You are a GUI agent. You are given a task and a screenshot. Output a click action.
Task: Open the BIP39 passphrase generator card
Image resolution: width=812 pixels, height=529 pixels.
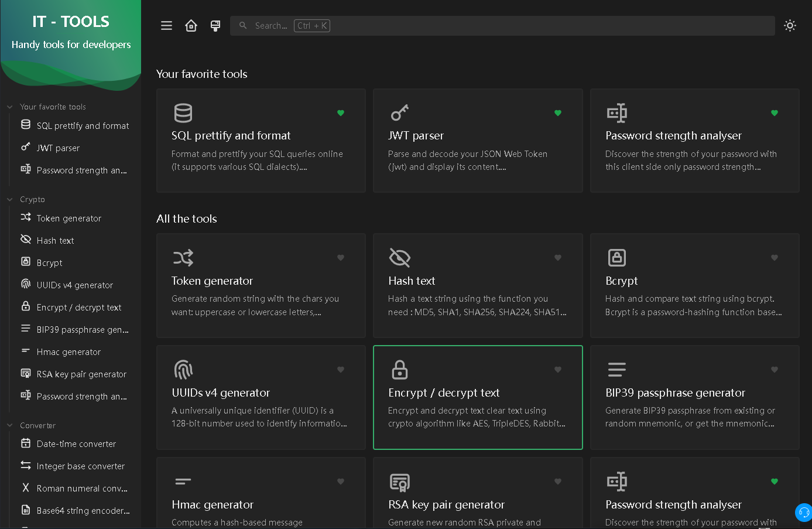coord(694,397)
